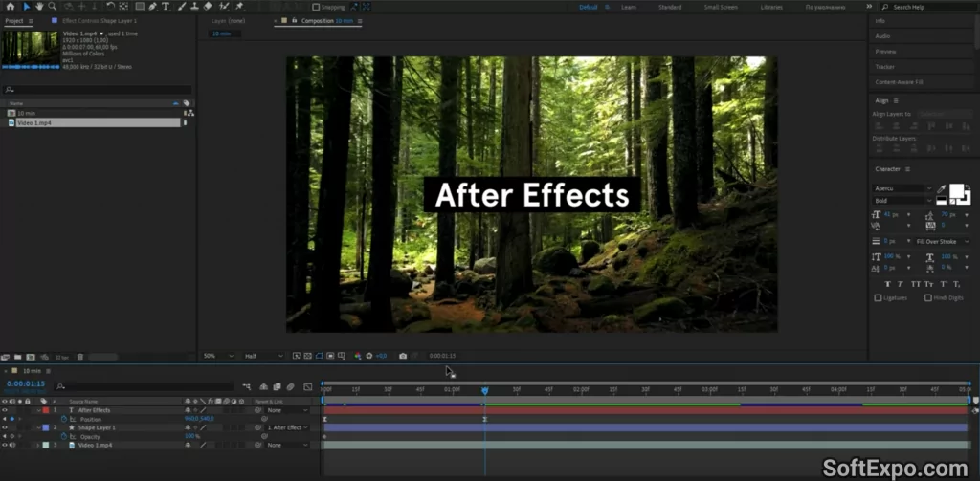The height and width of the screenshot is (481, 980).
Task: Delete selected project item with trash icon
Action: [x=80, y=357]
